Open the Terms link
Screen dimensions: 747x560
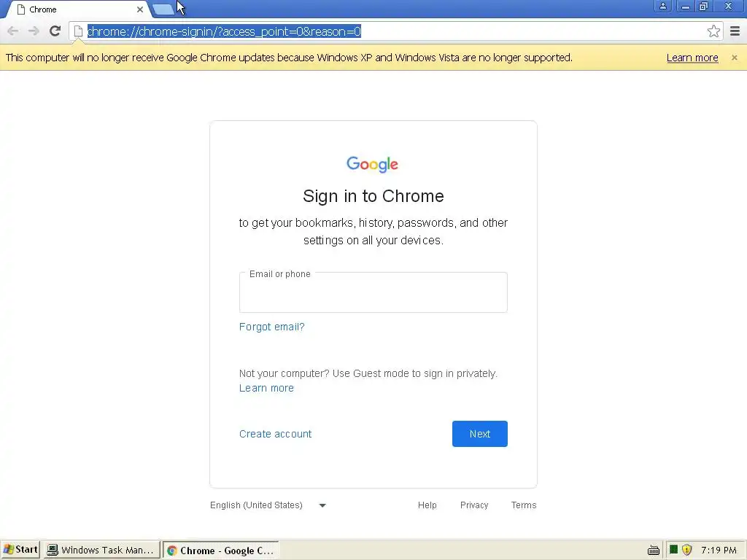tap(524, 505)
